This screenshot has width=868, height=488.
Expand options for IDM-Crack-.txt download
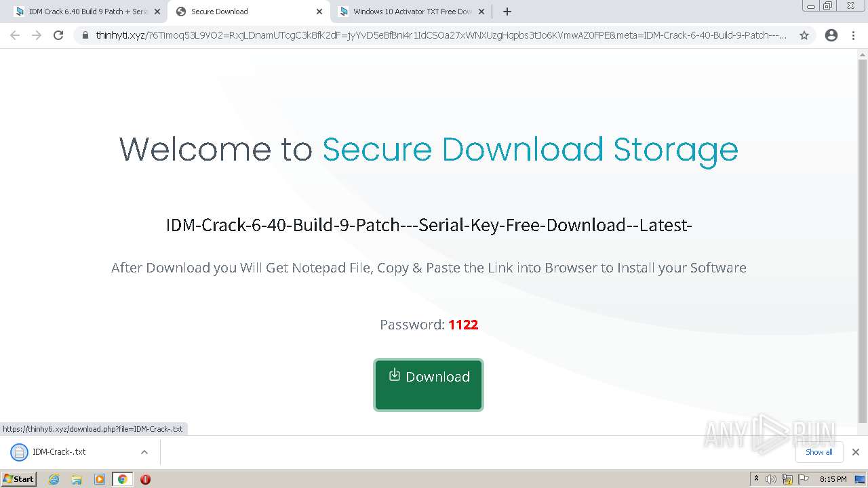(x=144, y=452)
